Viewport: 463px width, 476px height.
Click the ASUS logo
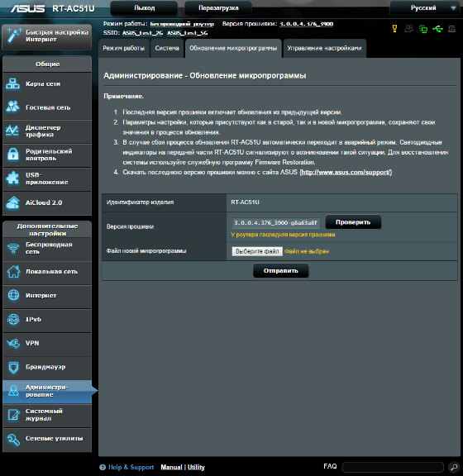[x=28, y=8]
